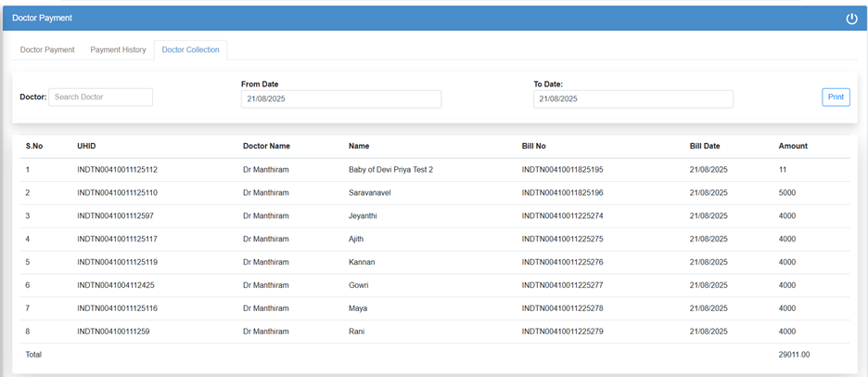Viewport: 868px width, 377px height.
Task: Select the Kannan patient row
Action: 362,262
